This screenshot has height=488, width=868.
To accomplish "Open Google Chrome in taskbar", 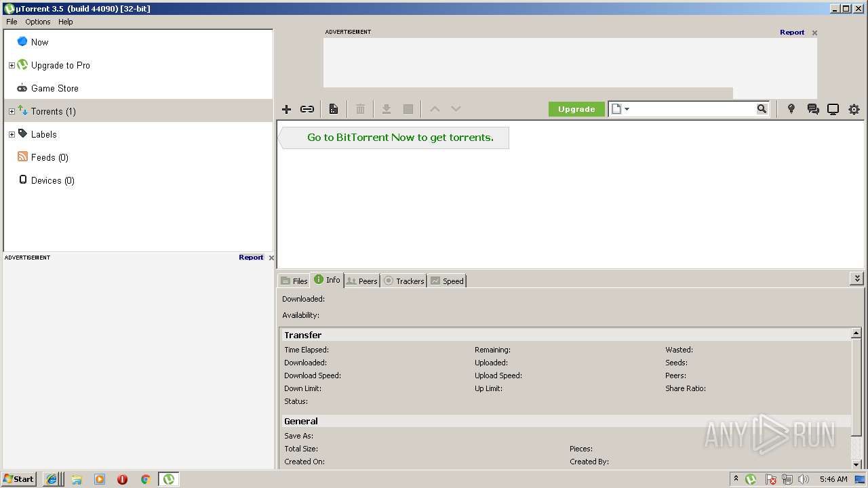I will 145,479.
